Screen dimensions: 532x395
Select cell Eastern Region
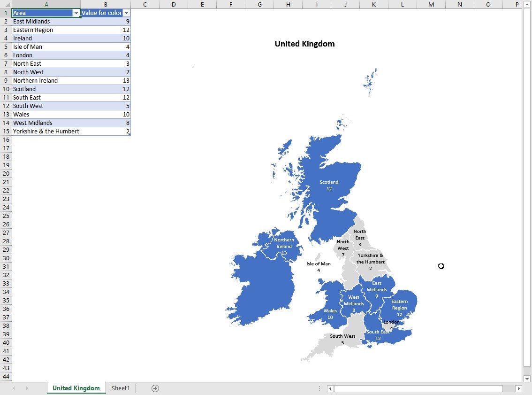pyautogui.click(x=46, y=30)
